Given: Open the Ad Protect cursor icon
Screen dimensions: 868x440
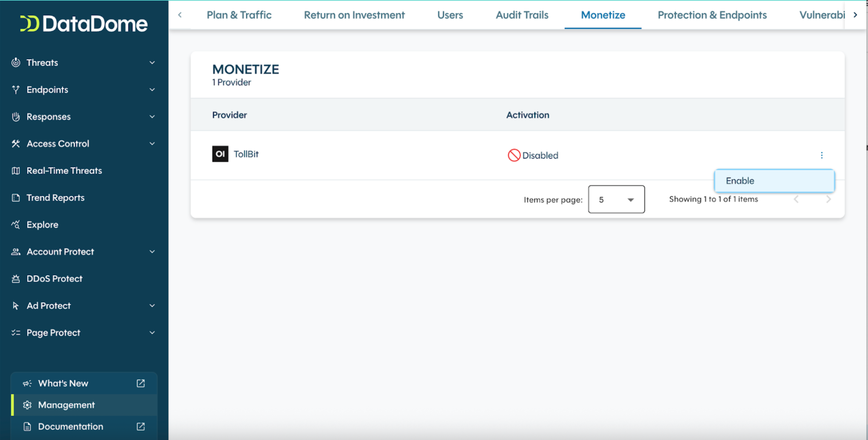Looking at the screenshot, I should 16,305.
